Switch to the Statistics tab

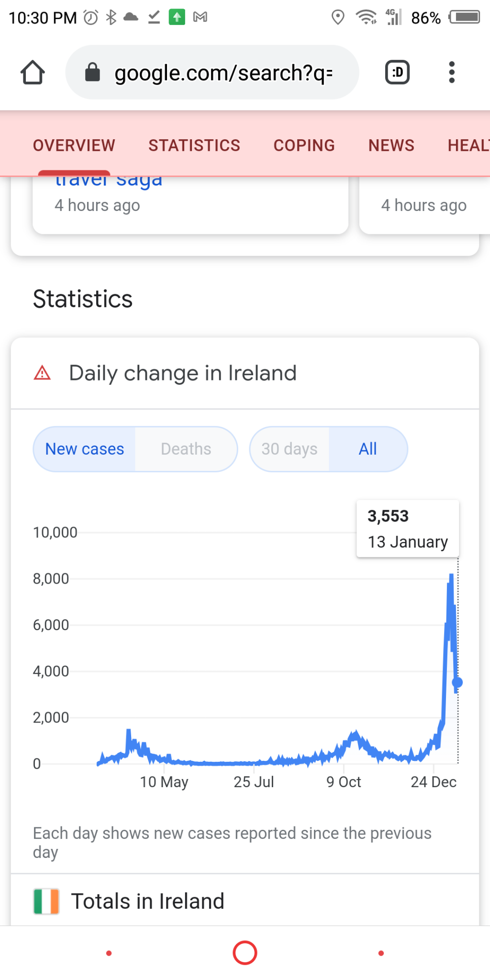(x=194, y=145)
